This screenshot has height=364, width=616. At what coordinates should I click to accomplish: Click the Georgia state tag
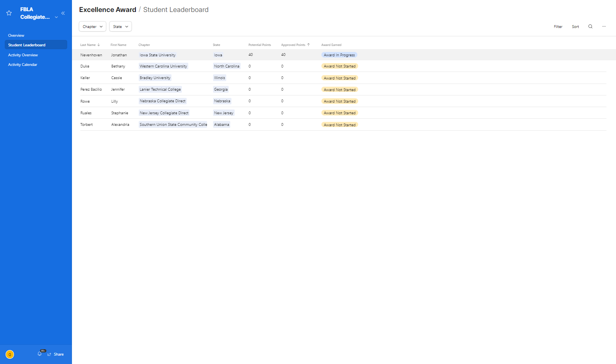pos(221,90)
